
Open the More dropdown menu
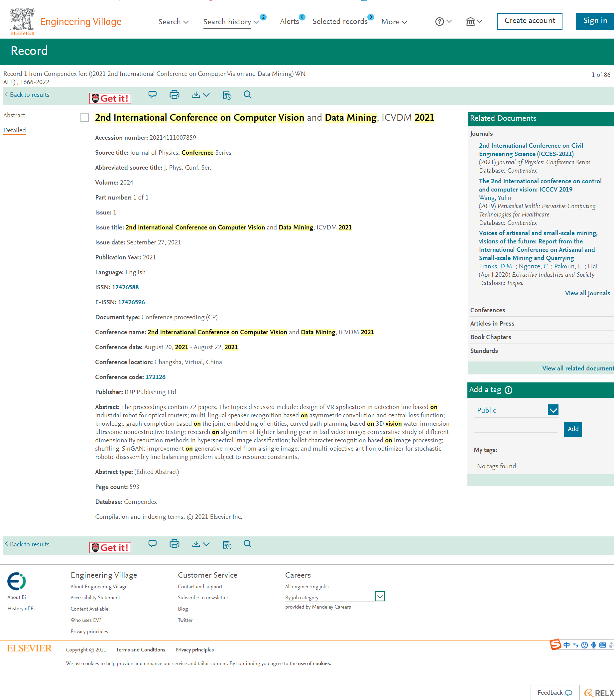tap(394, 22)
